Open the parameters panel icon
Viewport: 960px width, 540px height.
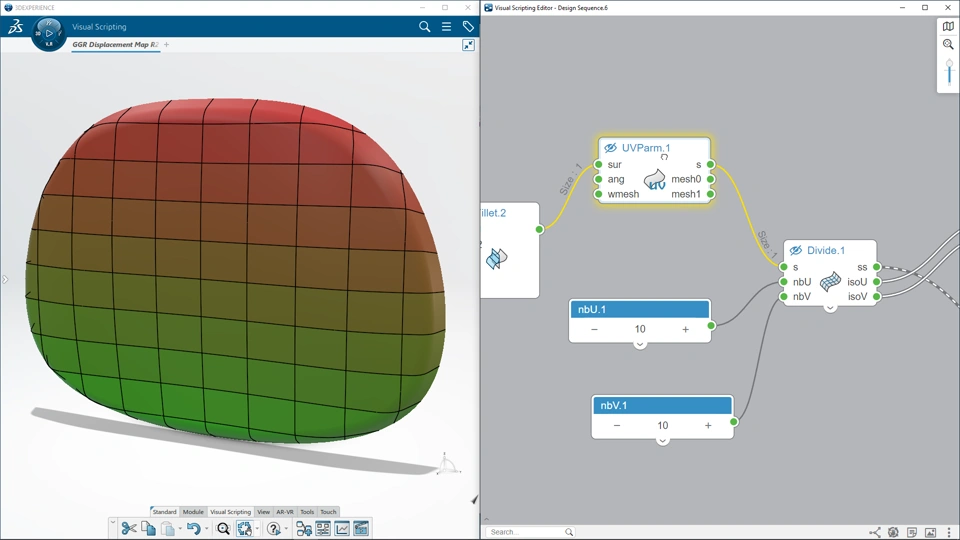pos(323,528)
